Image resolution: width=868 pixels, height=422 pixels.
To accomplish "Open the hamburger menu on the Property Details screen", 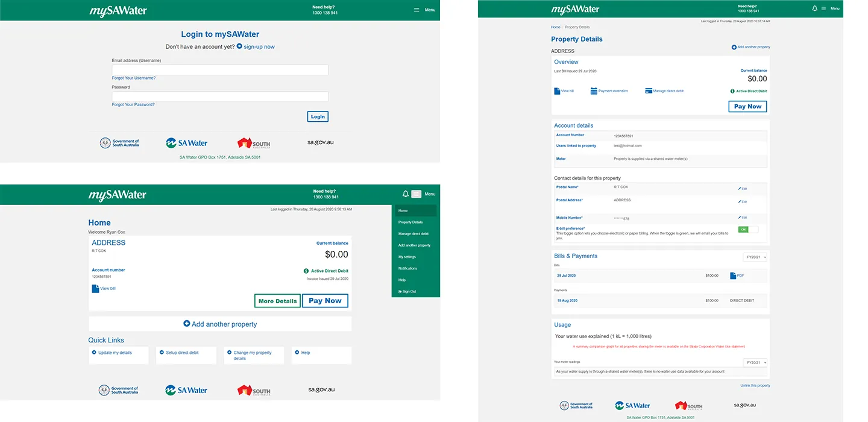I will (x=823, y=8).
